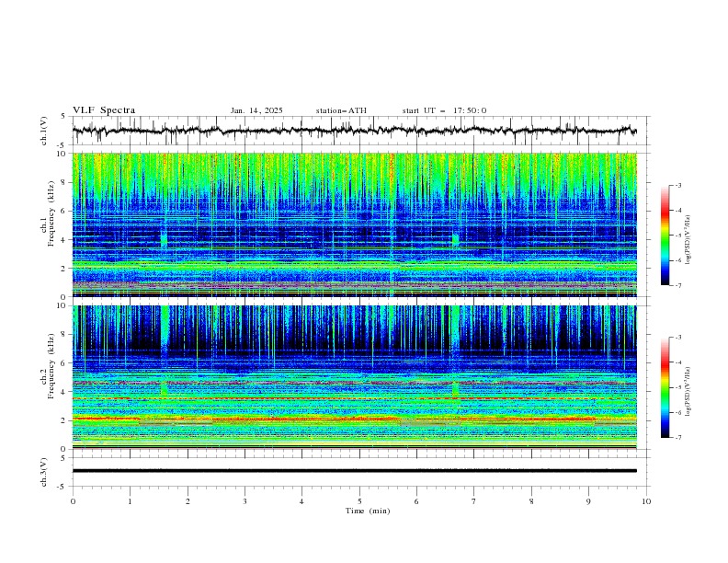Click the time axis tick label "2"
The height and width of the screenshot is (563, 728).
click(x=188, y=501)
